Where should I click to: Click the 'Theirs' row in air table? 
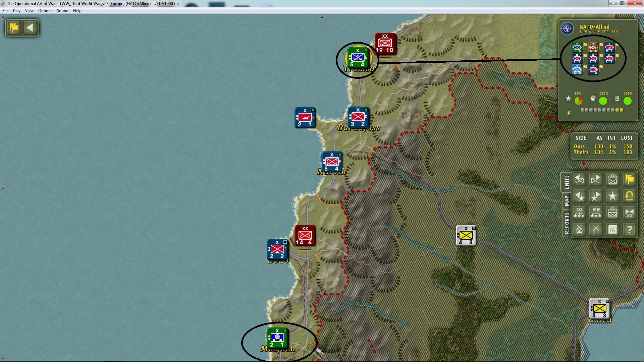coord(603,152)
